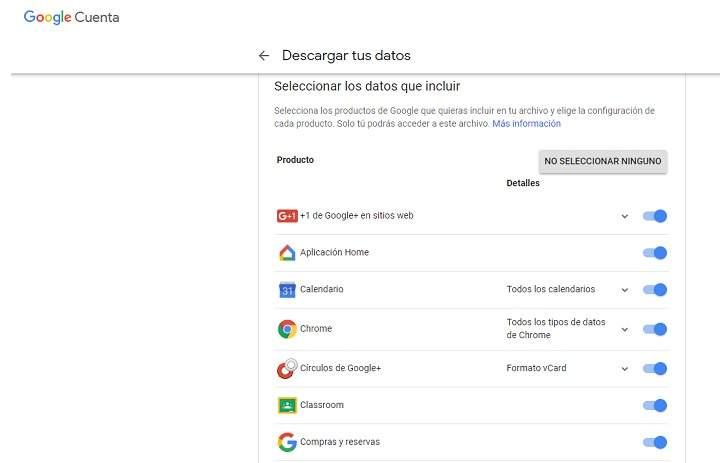Click the 'Descargar tus datos' title
The width and height of the screenshot is (720, 463).
coord(346,56)
